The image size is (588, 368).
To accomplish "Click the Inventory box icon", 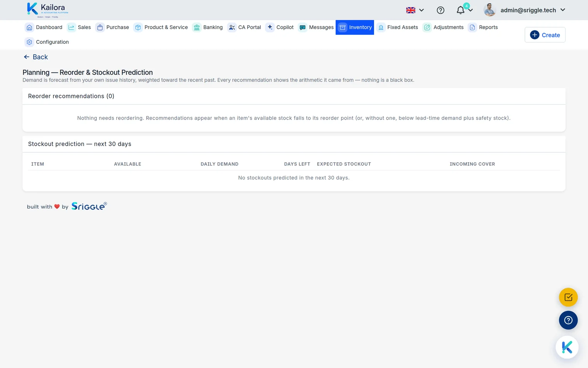I will tap(342, 28).
